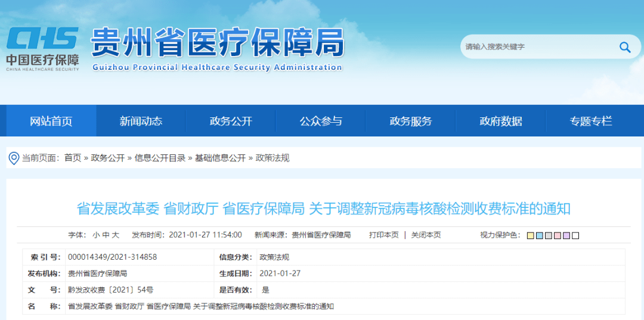The image size is (644, 320).
Task: Open the 公众参与 navigation tab
Action: 321,121
